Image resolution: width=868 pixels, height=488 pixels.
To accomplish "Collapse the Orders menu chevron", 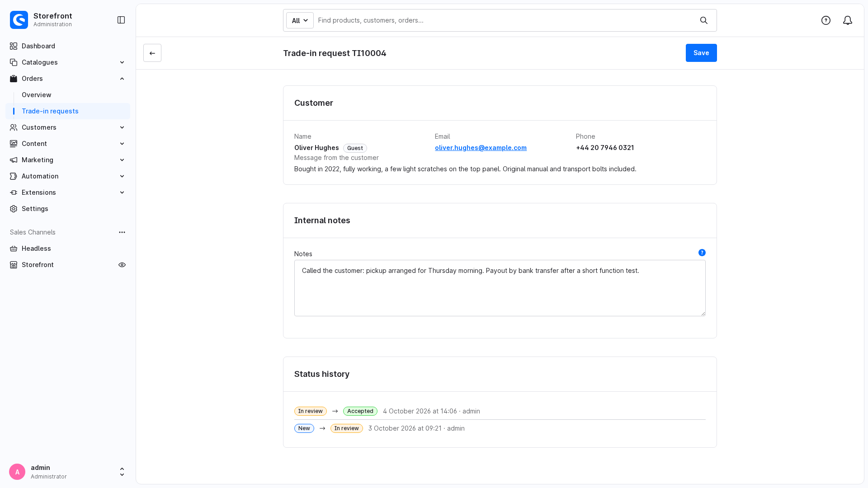I will pos(122,79).
